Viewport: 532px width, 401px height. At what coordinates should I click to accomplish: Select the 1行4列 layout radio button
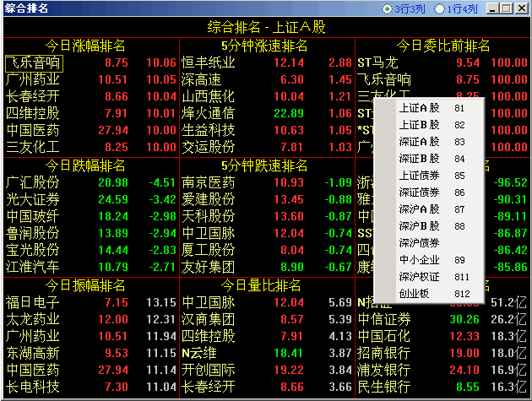click(439, 8)
